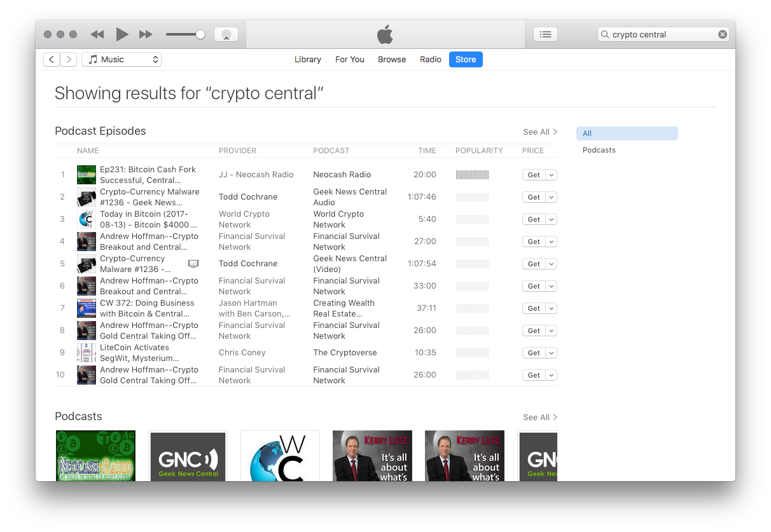Clear the search field with X icon
The height and width of the screenshot is (532, 771).
pyautogui.click(x=723, y=34)
